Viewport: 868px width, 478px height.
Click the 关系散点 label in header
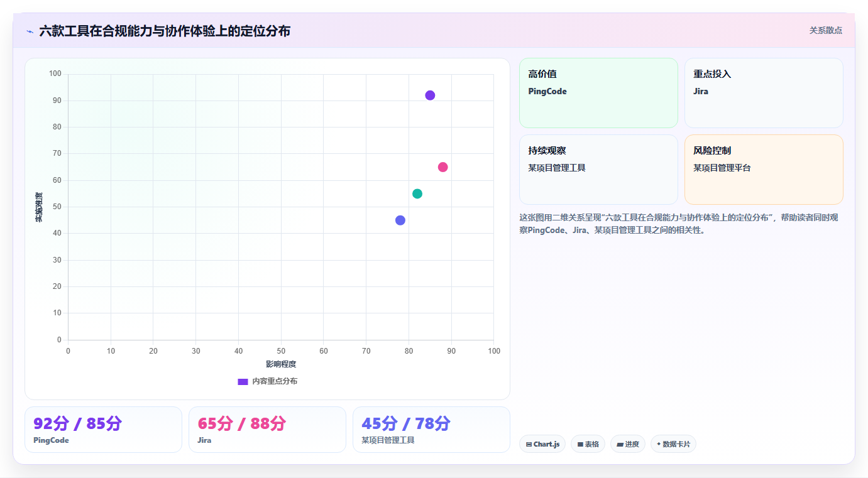point(825,30)
